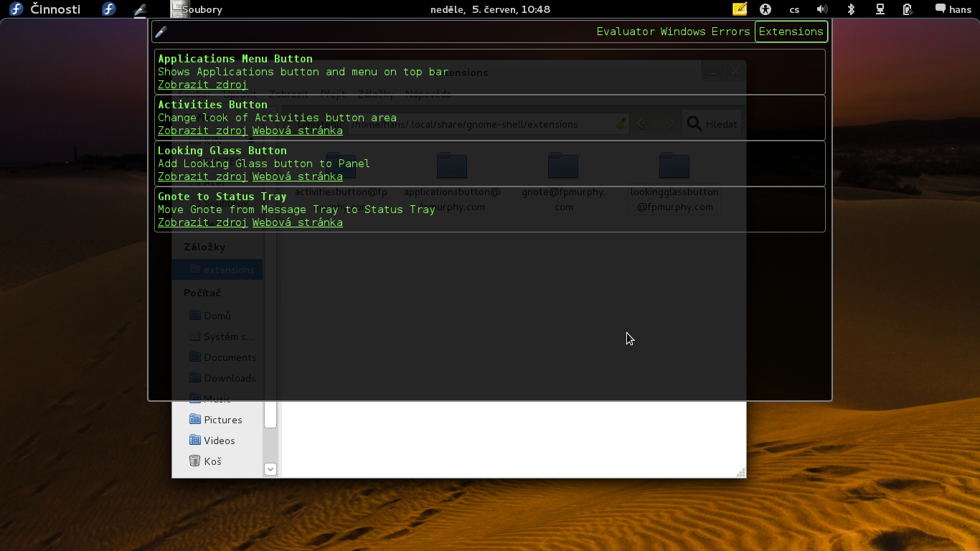Open hans user menu

click(x=953, y=9)
